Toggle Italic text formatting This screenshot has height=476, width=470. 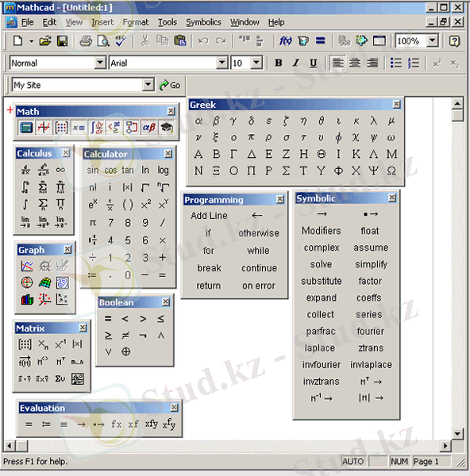[295, 63]
